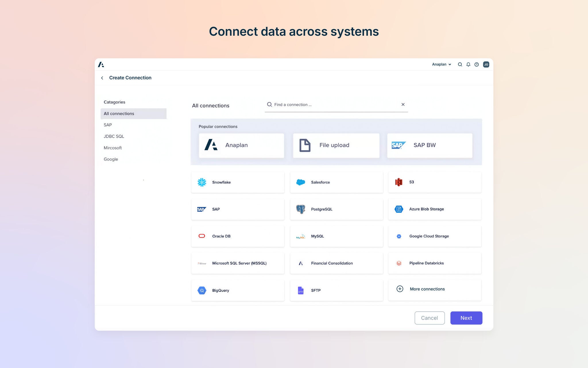588x368 pixels.
Task: Click the Oracle DB red icon
Action: click(x=202, y=236)
